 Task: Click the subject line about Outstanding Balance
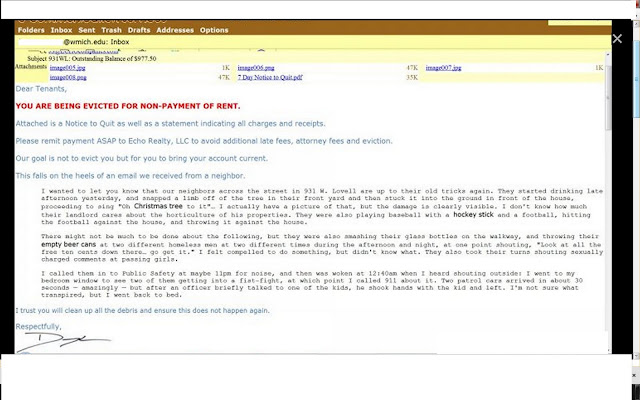point(92,58)
